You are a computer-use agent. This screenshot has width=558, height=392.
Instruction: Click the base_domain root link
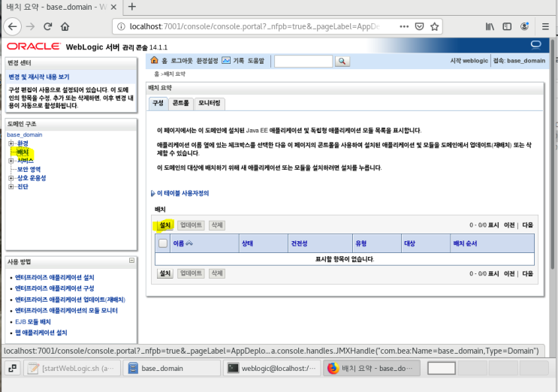click(x=25, y=135)
